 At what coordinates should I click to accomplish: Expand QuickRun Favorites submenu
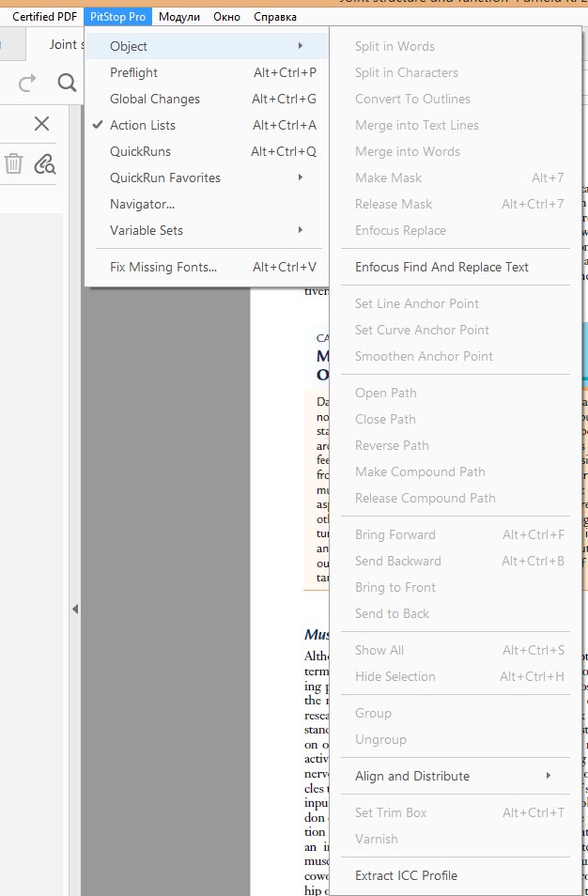[207, 178]
